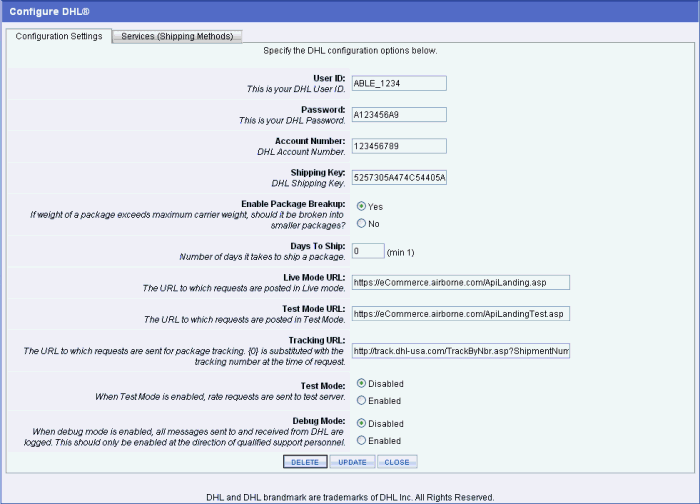Focus the Account Number field
This screenshot has width=700, height=504.
click(399, 146)
